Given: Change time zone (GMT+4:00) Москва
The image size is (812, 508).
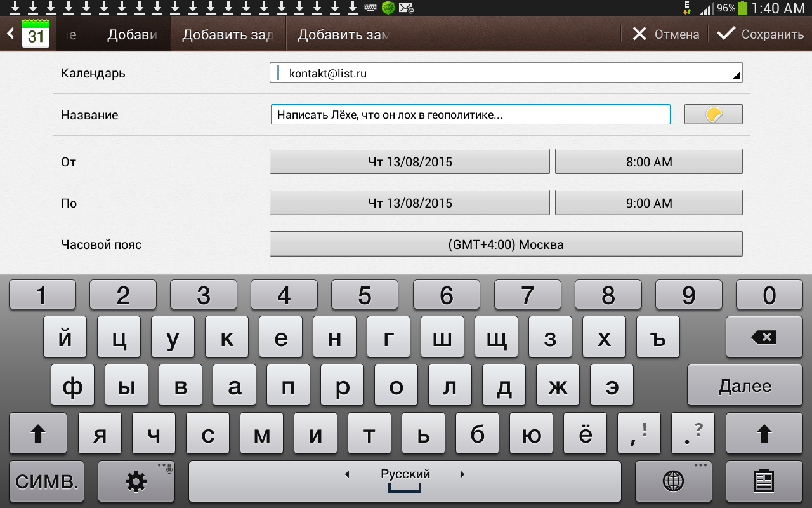Looking at the screenshot, I should pos(506,244).
